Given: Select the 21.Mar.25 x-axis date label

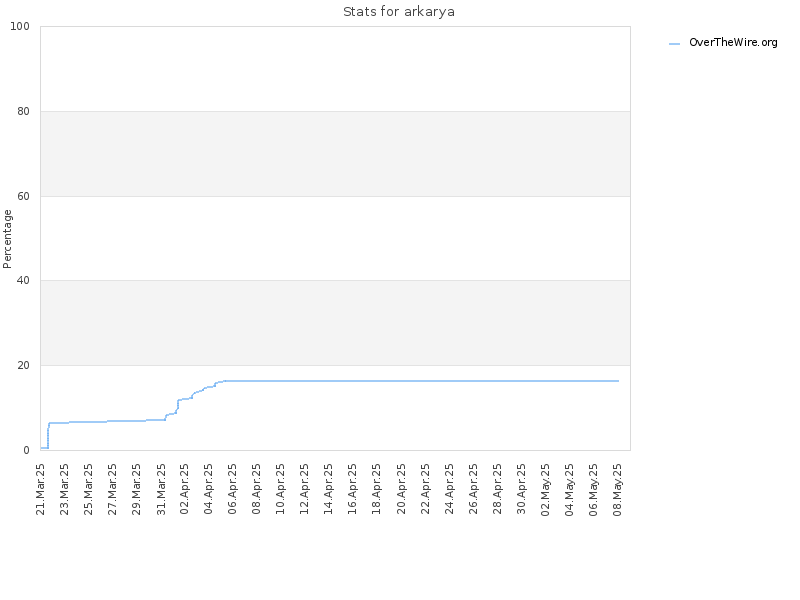Looking at the screenshot, I should [x=41, y=489].
